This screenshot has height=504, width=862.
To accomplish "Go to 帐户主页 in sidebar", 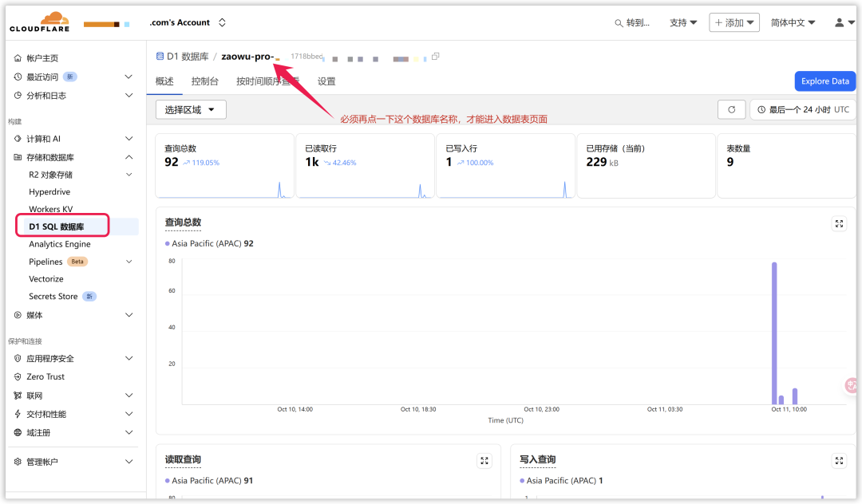I will click(x=42, y=58).
